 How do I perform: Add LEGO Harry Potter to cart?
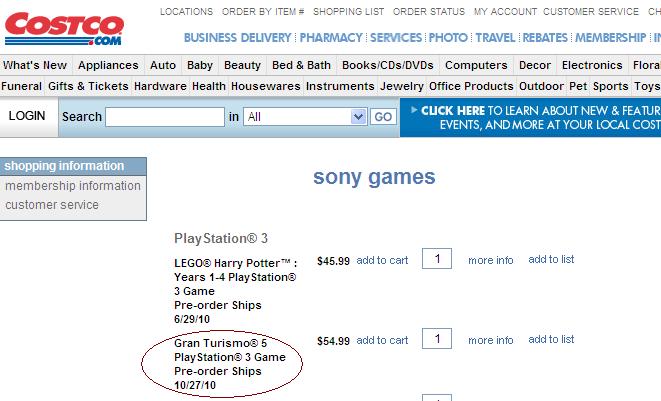tap(382, 260)
